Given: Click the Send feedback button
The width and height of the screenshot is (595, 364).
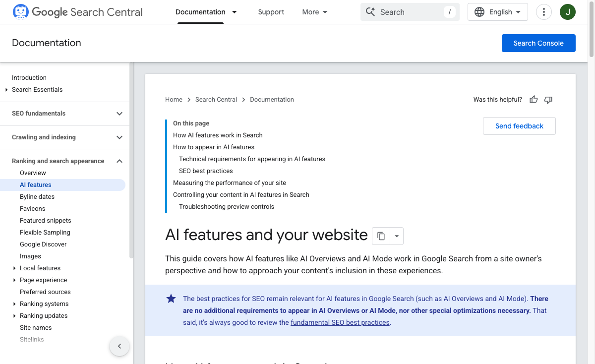Looking at the screenshot, I should 519,126.
